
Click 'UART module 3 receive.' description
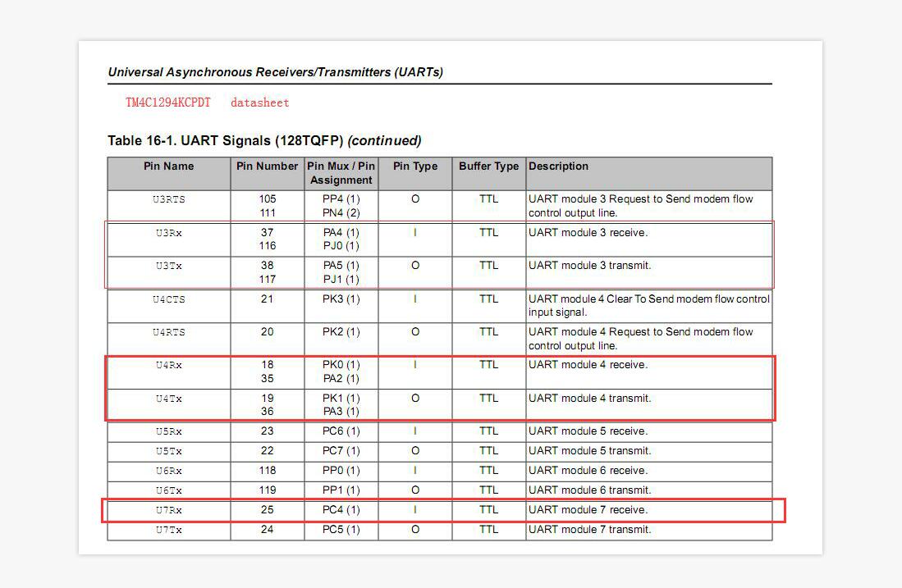tap(588, 232)
